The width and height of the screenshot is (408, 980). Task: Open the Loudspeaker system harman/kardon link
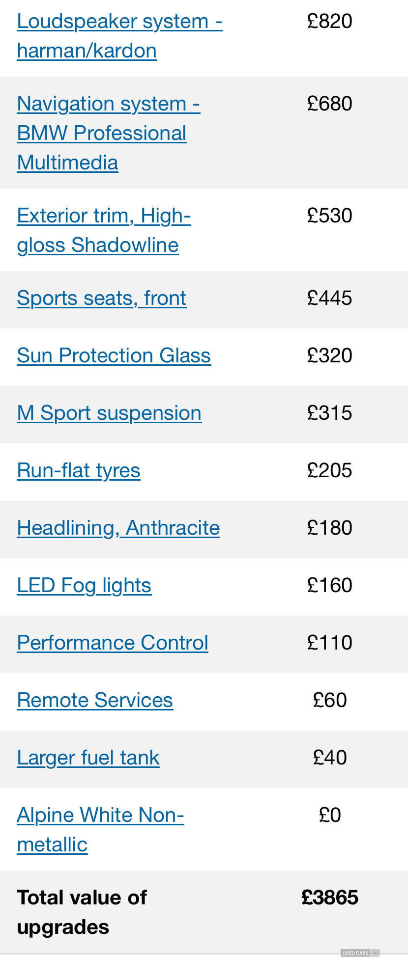119,36
